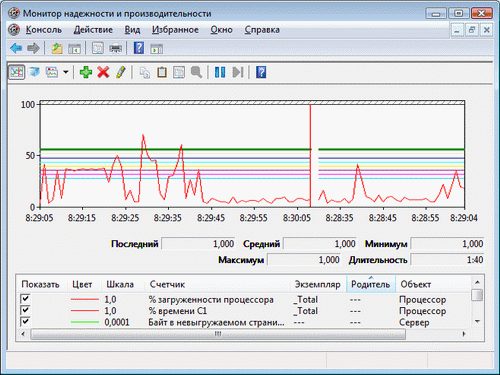Open the Действие menu
The height and width of the screenshot is (375, 500).
[93, 30]
